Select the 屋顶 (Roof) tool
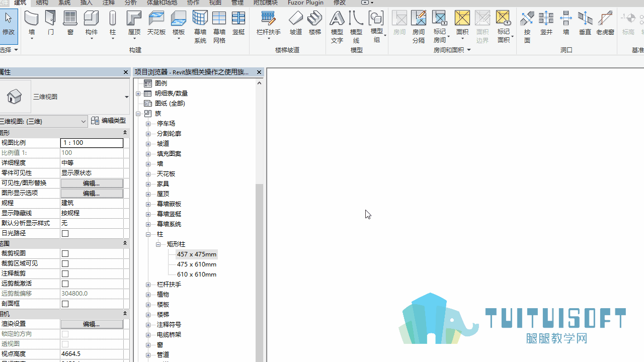Screen dimensions: 644x362 (134, 25)
